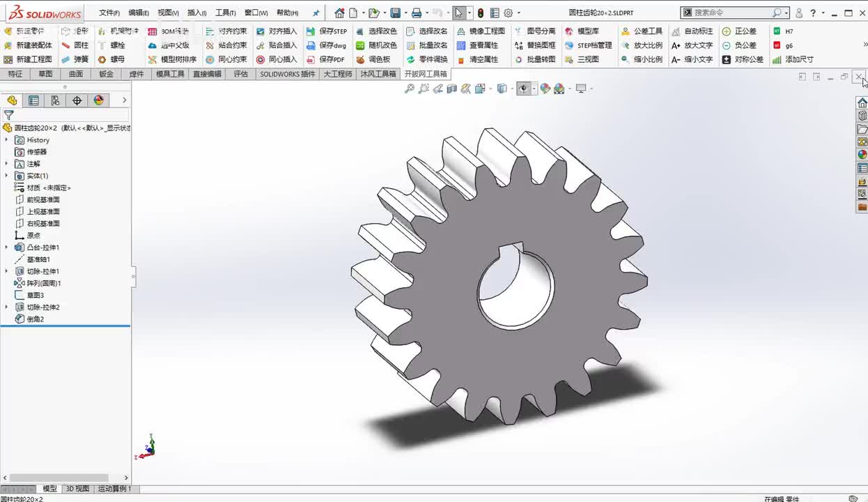Switch to the 钣金 tab
The height and width of the screenshot is (502, 868).
pyautogui.click(x=106, y=74)
